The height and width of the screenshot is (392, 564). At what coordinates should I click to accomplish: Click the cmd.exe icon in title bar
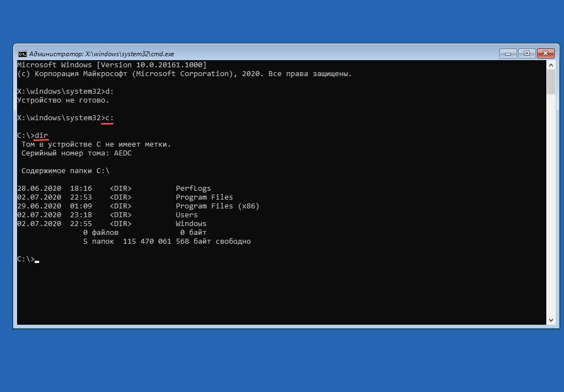pos(22,54)
